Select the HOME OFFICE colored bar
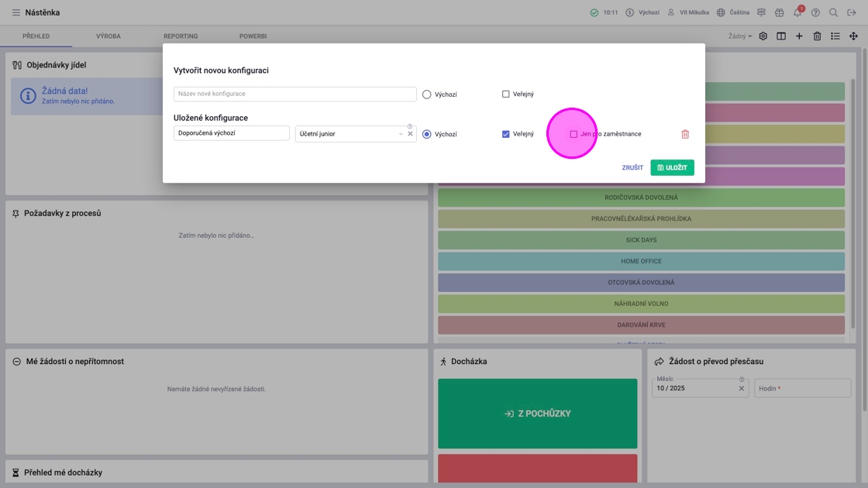 641,261
